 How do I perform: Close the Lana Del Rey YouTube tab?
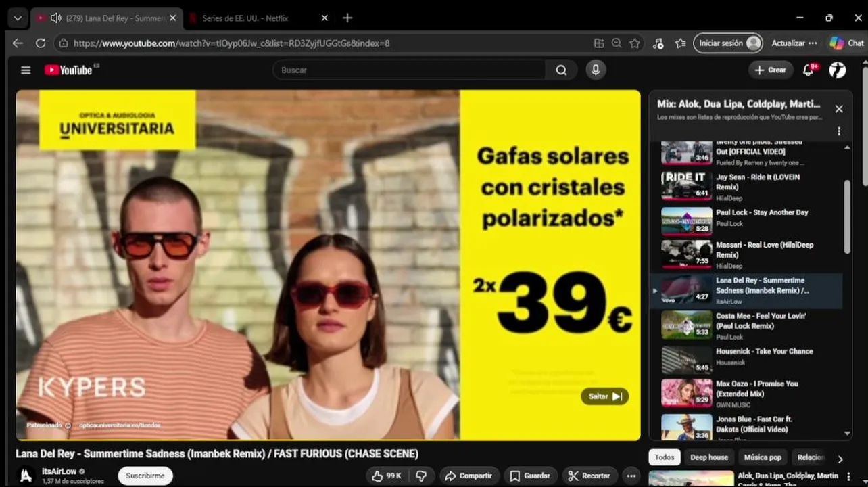coord(172,18)
